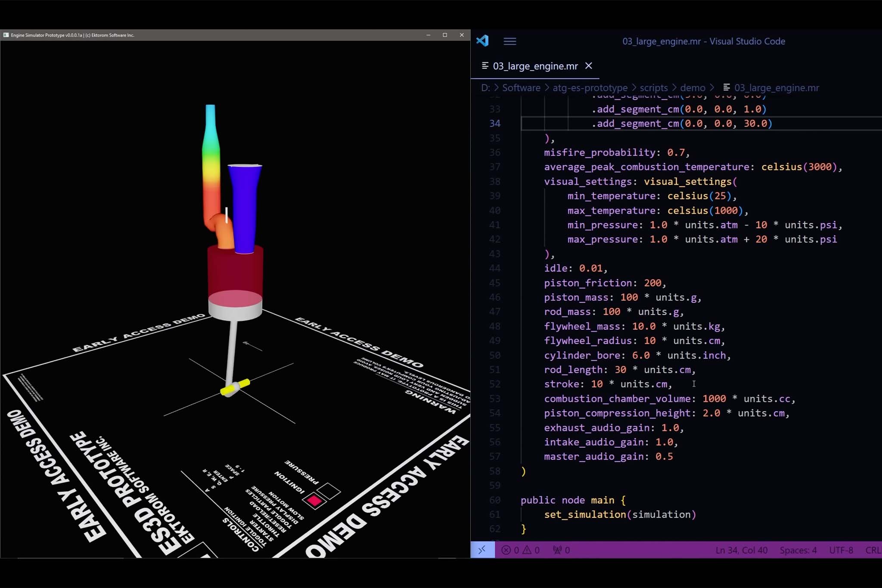Expand the atg-es-prototype breadcrumb

590,88
